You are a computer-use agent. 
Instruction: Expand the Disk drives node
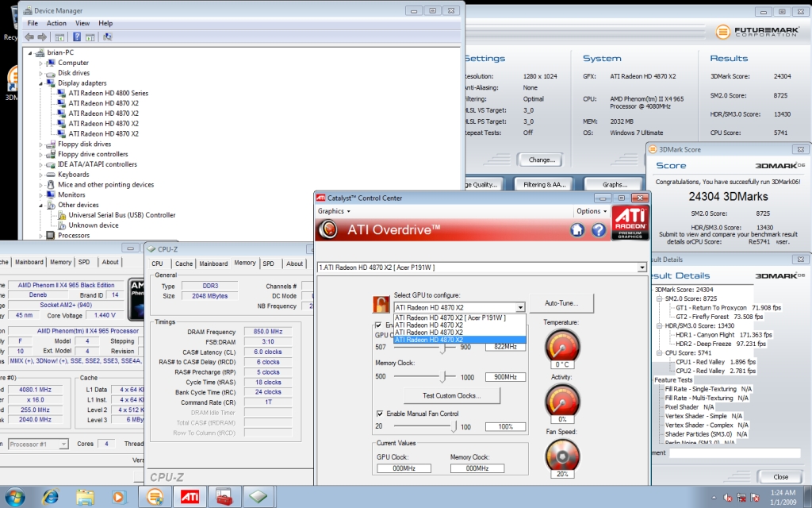[41, 73]
